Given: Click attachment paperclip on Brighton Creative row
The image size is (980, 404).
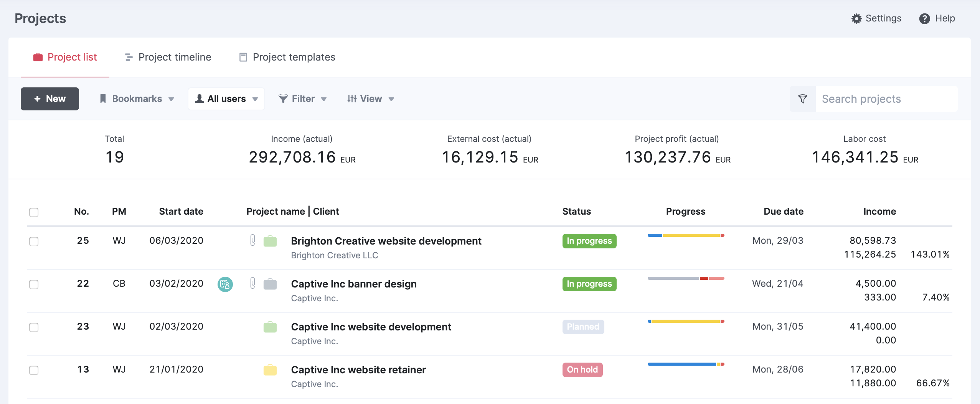Looking at the screenshot, I should [252, 240].
